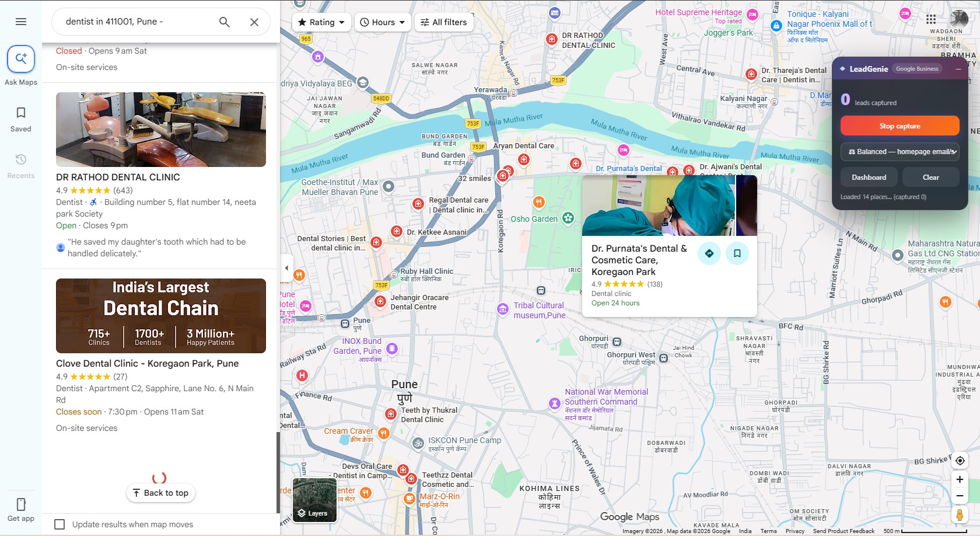The height and width of the screenshot is (536, 980).
Task: Click Jehangir Oracare Dental Centre pin
Action: [x=380, y=301]
